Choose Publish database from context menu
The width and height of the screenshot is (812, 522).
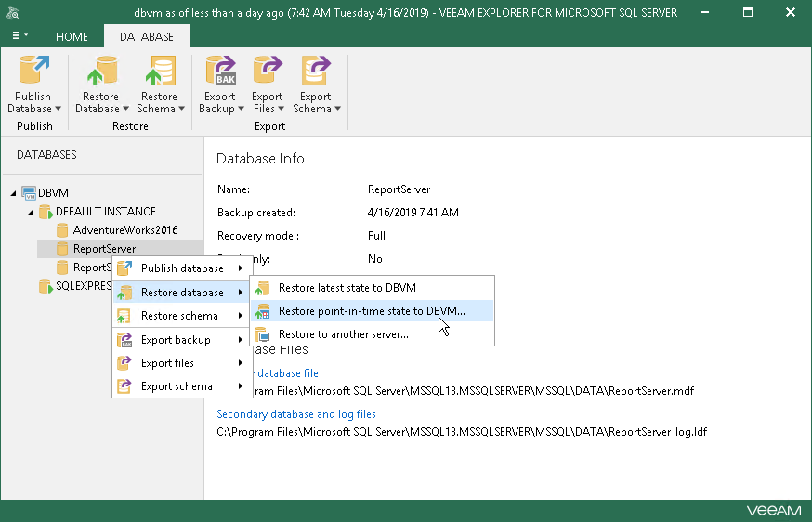click(182, 268)
